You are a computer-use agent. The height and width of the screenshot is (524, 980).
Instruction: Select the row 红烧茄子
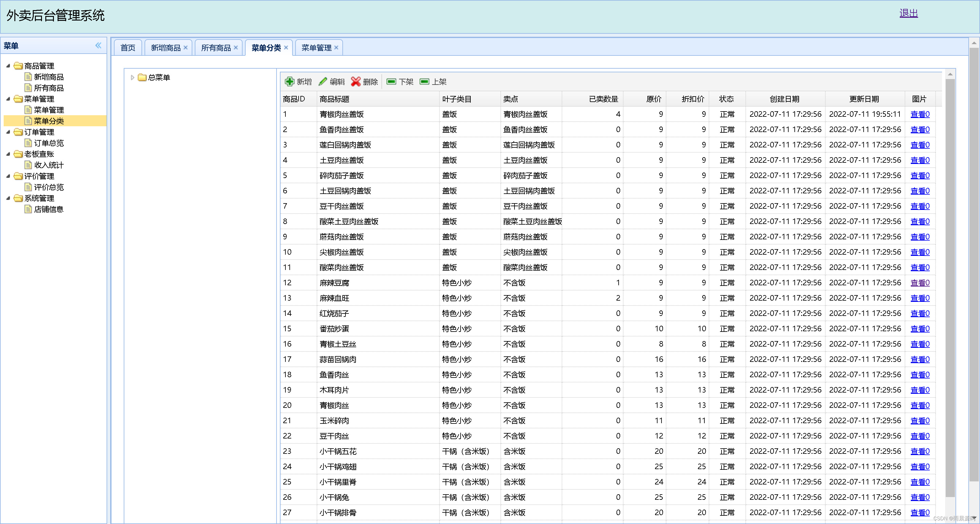608,313
